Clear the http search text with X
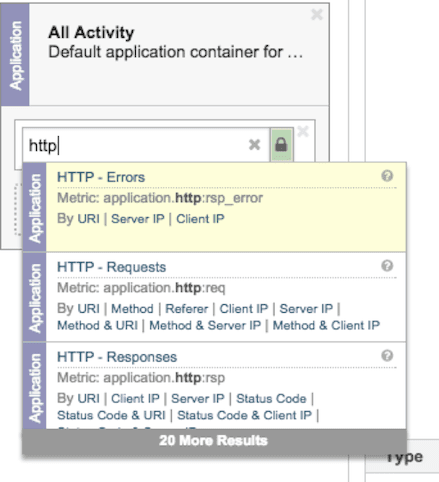This screenshot has width=439, height=482. [254, 145]
